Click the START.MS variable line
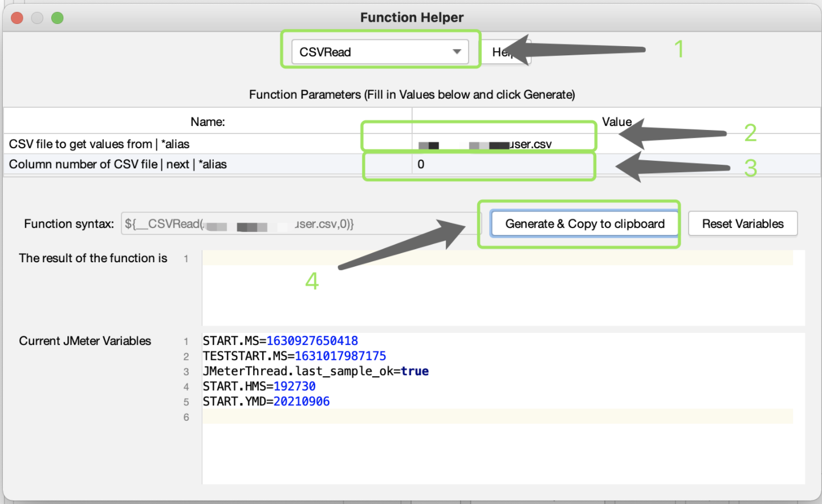 (280, 341)
